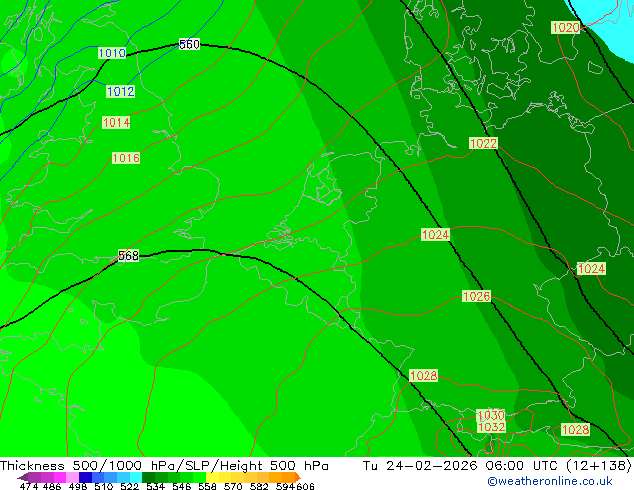Select the yellow 558 legend color
This screenshot has height=490, width=634.
215,478
